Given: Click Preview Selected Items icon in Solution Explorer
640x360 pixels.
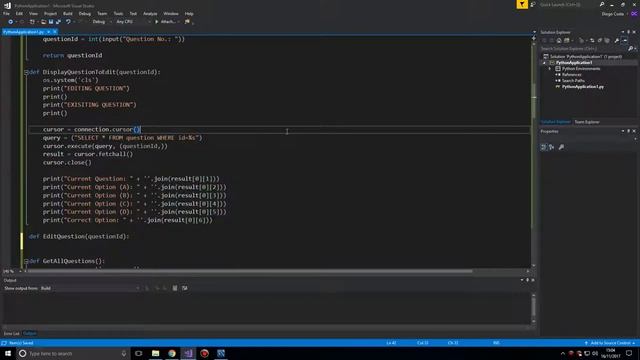Looking at the screenshot, I should click(x=625, y=40).
